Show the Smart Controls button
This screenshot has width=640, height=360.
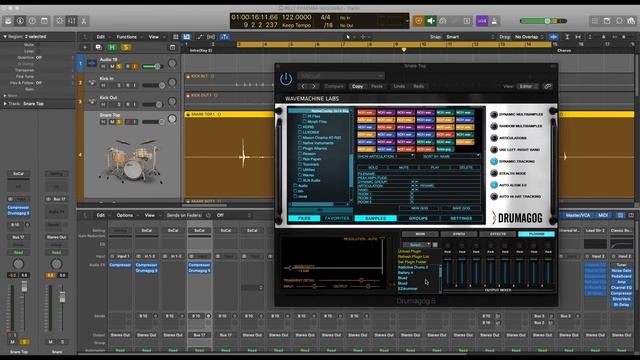coord(60,21)
